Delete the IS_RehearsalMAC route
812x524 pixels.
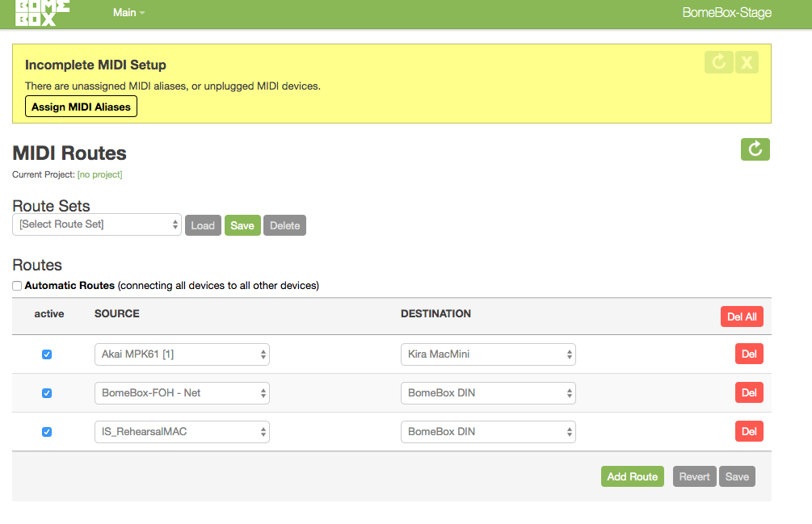749,431
